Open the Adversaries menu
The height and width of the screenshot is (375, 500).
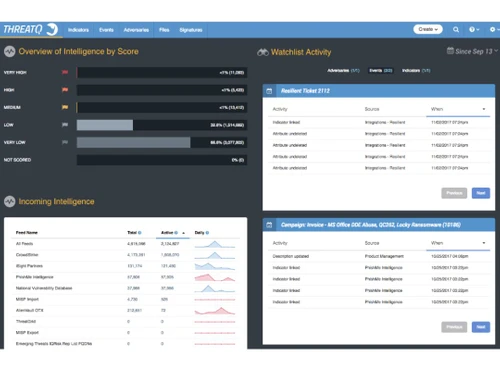[136, 30]
